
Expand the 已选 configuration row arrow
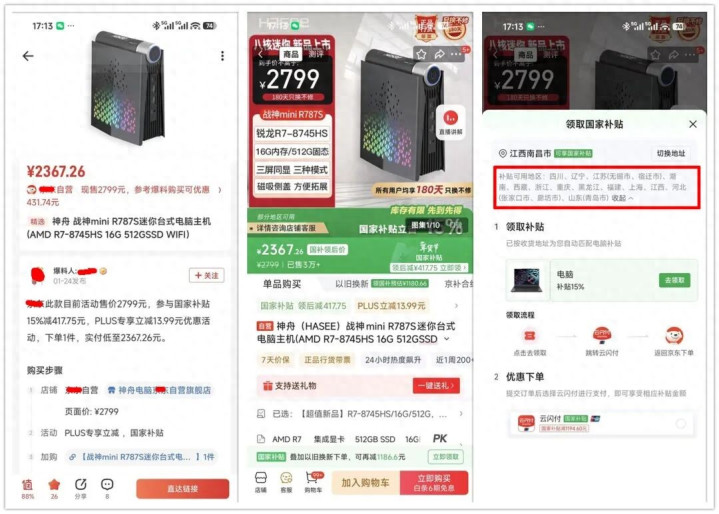pos(461,414)
